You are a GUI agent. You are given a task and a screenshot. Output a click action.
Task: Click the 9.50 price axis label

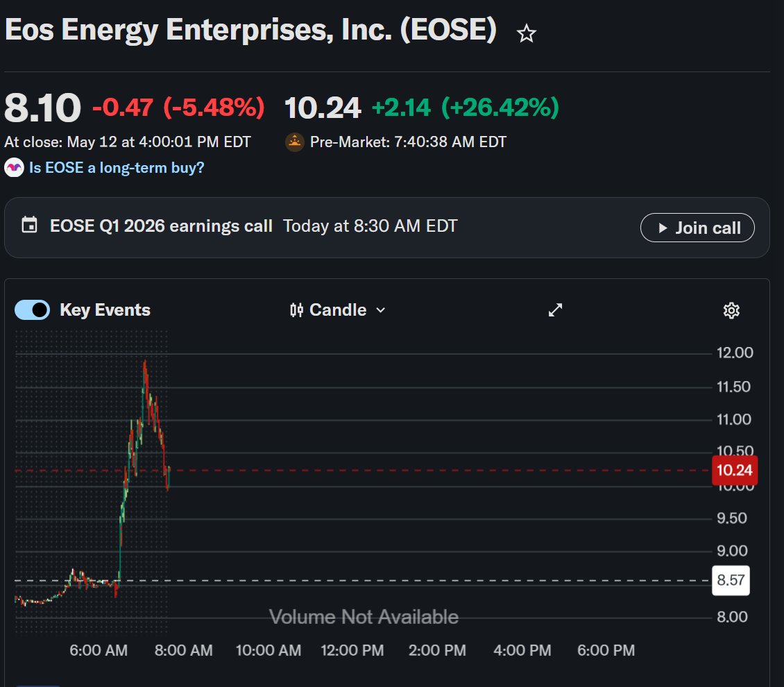pyautogui.click(x=732, y=518)
